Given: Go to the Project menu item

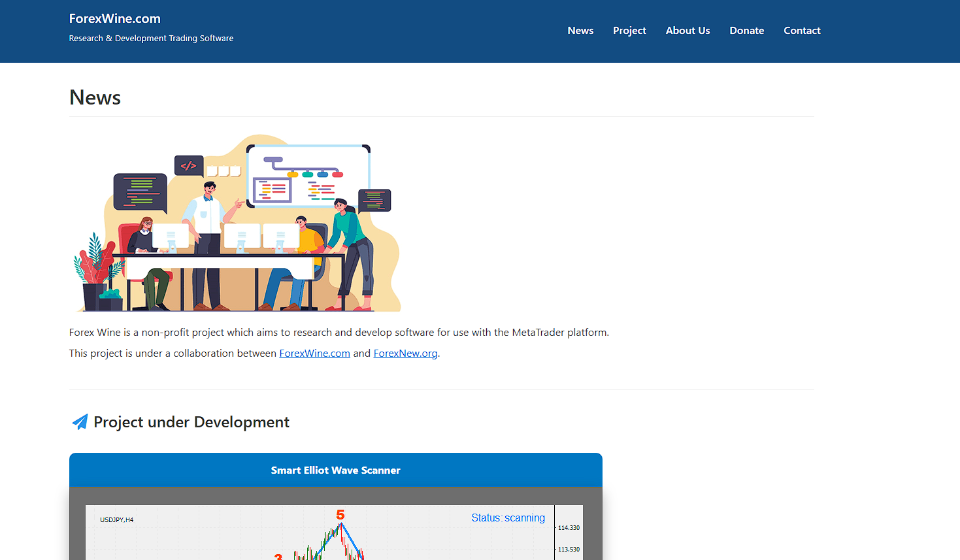Looking at the screenshot, I should tap(629, 31).
